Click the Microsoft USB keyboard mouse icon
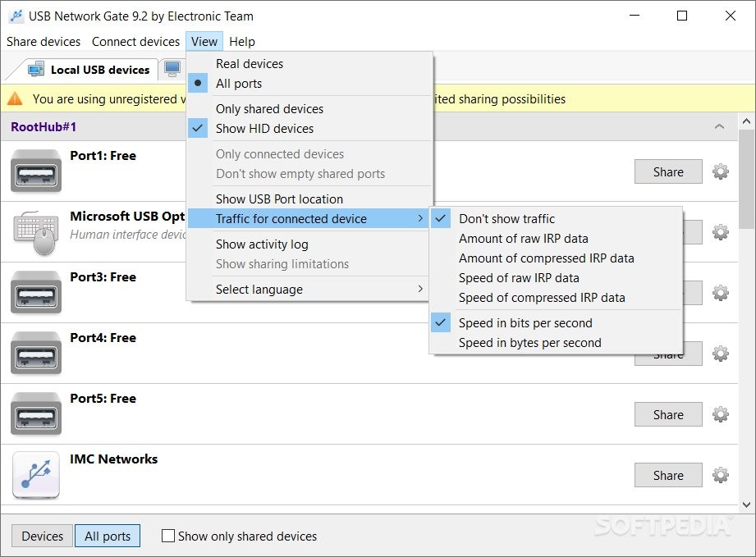The image size is (756, 557). pyautogui.click(x=36, y=232)
